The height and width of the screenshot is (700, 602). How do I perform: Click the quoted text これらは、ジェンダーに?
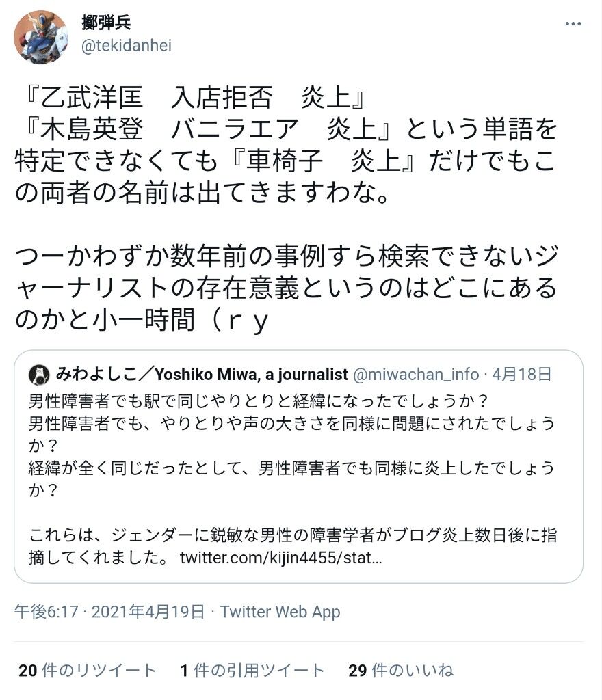tap(293, 546)
